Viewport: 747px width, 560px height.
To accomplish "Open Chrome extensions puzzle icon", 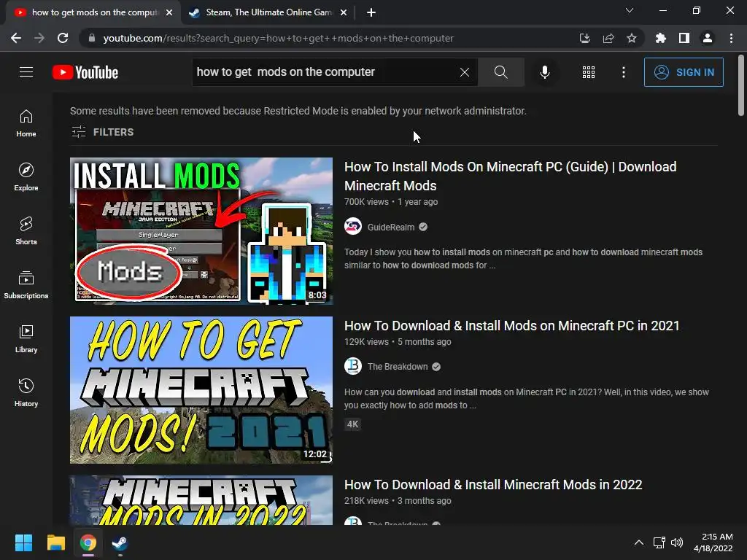I will pos(661,38).
